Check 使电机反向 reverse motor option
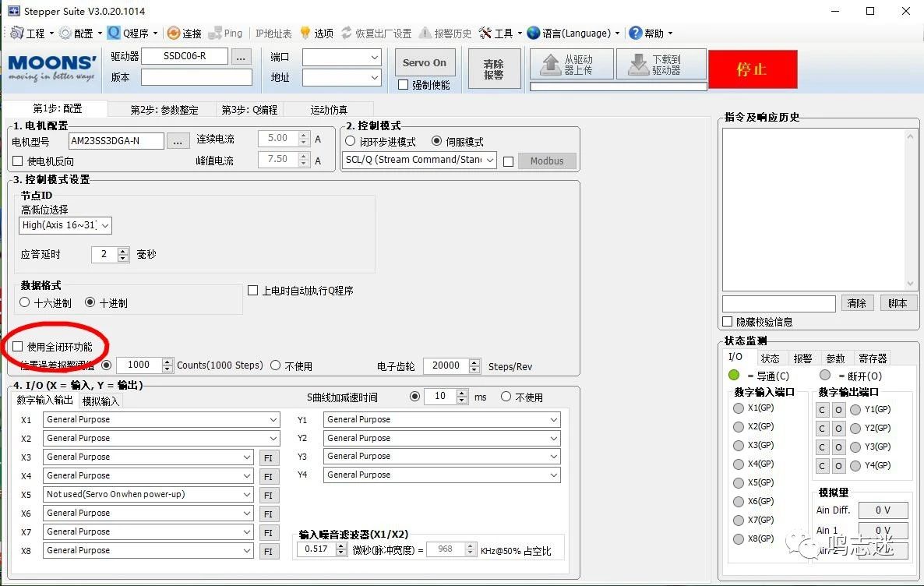 pos(18,161)
